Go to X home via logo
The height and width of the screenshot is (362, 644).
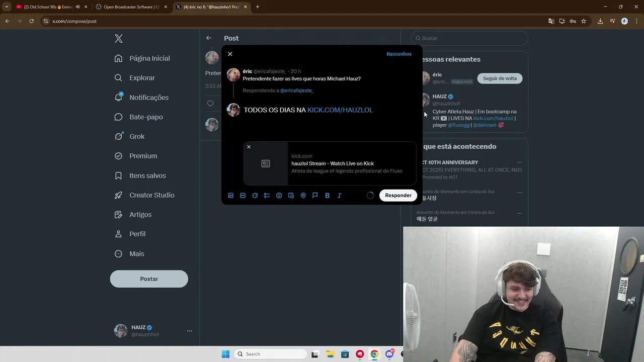(119, 39)
